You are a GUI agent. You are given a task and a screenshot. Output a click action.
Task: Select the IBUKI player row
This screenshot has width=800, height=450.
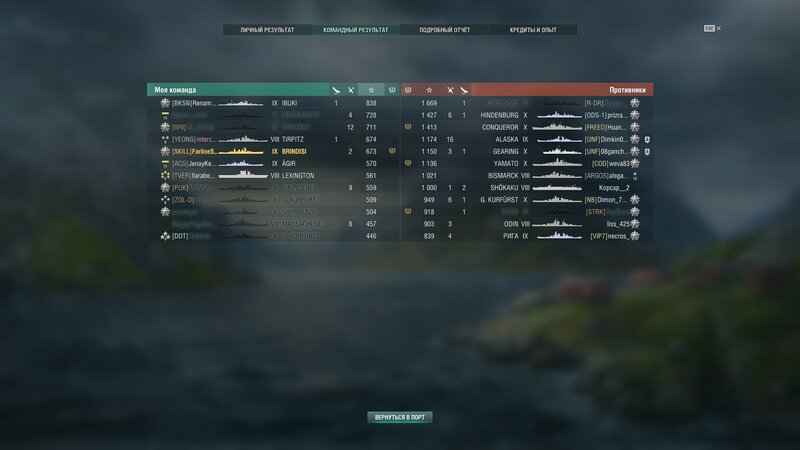pos(273,103)
